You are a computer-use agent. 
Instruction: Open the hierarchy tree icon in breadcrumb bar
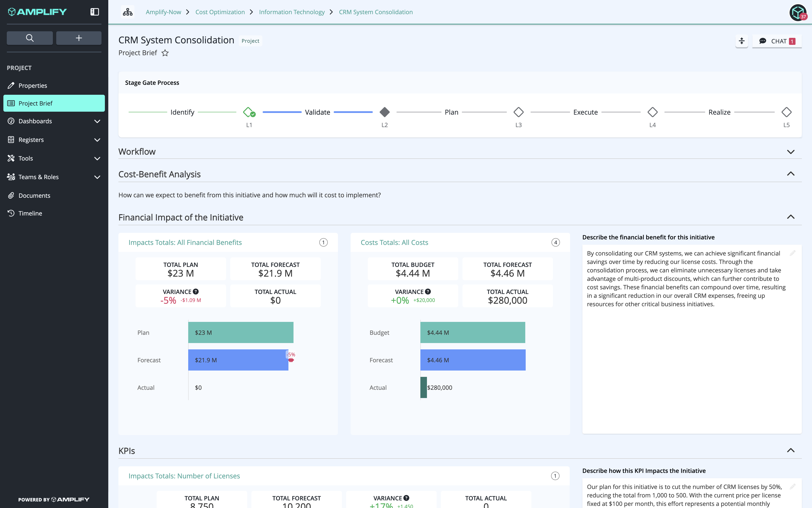(x=128, y=12)
